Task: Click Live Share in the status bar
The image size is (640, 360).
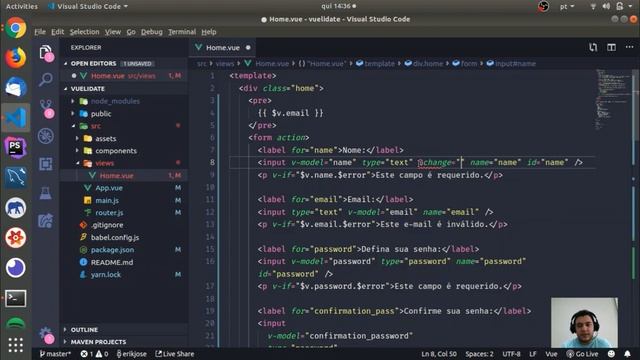Action: click(175, 354)
